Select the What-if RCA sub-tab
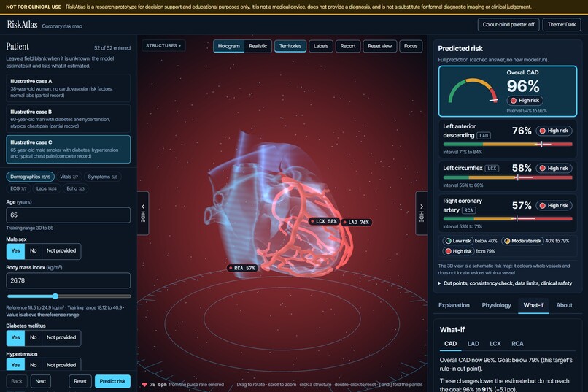Viewport: 588px width, 392px height. [x=517, y=344]
